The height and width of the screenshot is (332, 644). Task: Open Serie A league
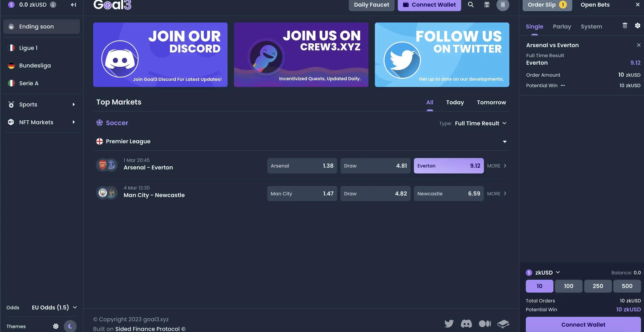click(42, 83)
